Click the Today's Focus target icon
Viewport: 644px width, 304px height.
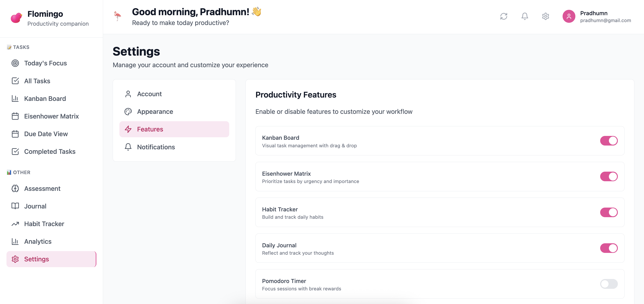click(x=15, y=63)
